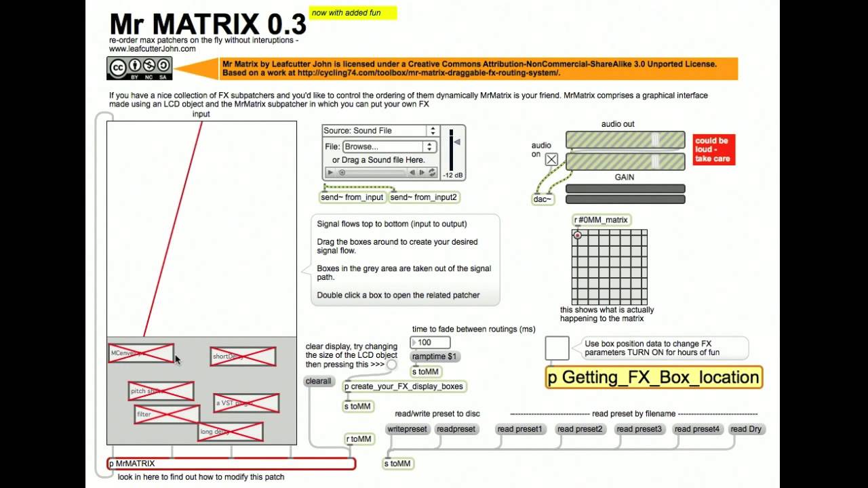The height and width of the screenshot is (488, 868).
Task: Toggle the box position data FX parameters switch
Action: 557,348
